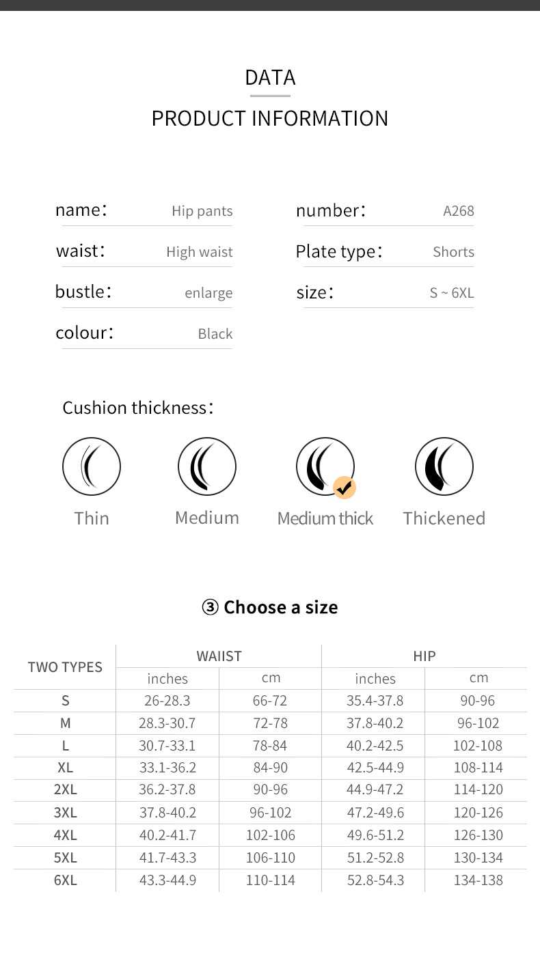Click the Choose a size heading

[270, 607]
